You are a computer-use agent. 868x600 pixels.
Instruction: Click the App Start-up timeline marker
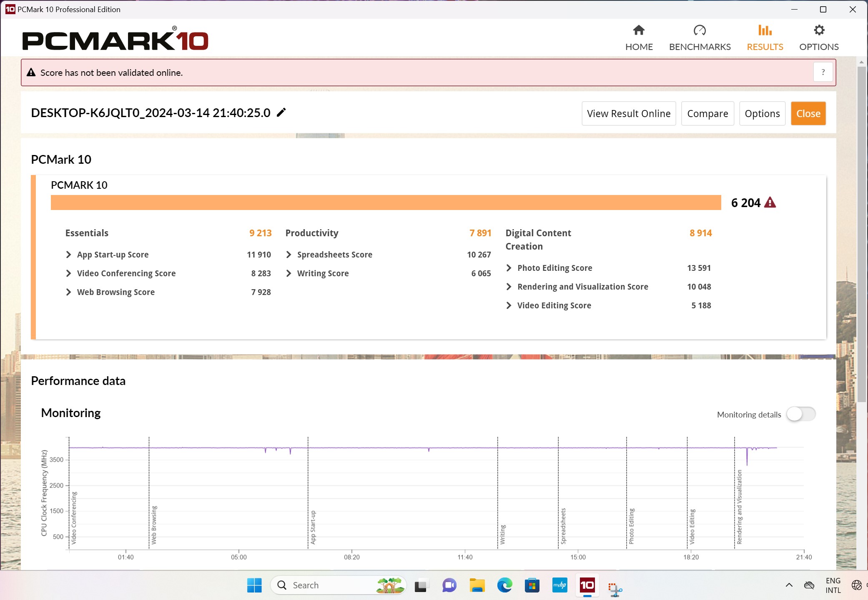(x=313, y=527)
